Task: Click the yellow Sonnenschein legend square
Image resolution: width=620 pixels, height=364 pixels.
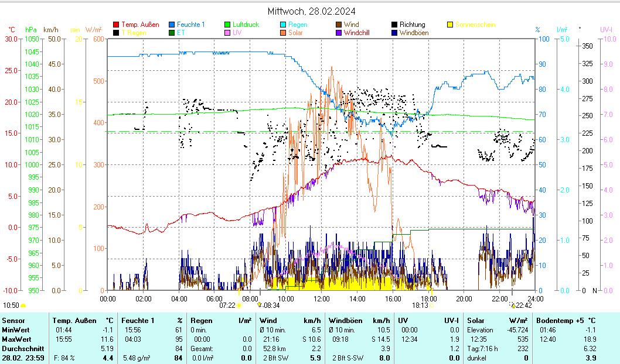Action: 450,25
